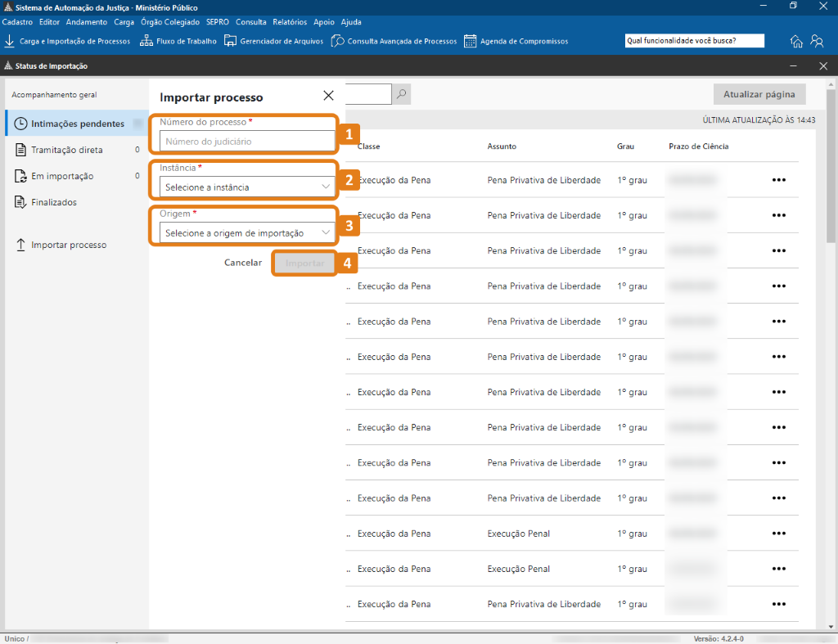This screenshot has height=644, width=838.
Task: Select Finalizados in the sidebar
Action: (x=54, y=202)
